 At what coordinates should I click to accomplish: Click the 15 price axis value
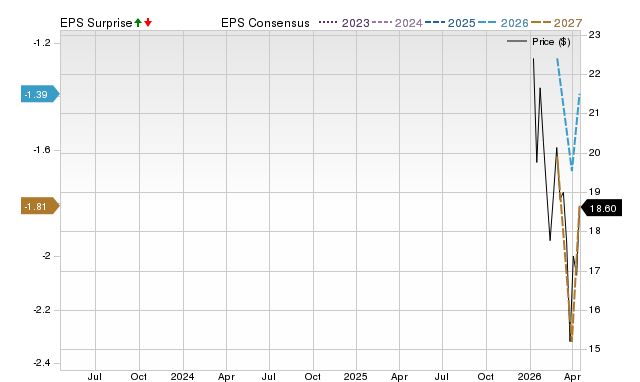coord(595,349)
